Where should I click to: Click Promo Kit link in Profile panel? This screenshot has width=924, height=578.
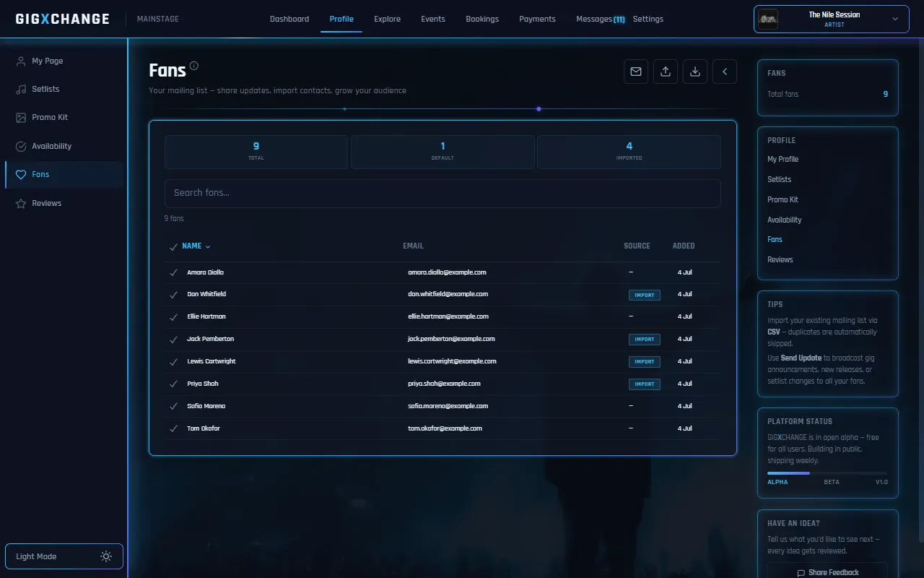(x=783, y=199)
